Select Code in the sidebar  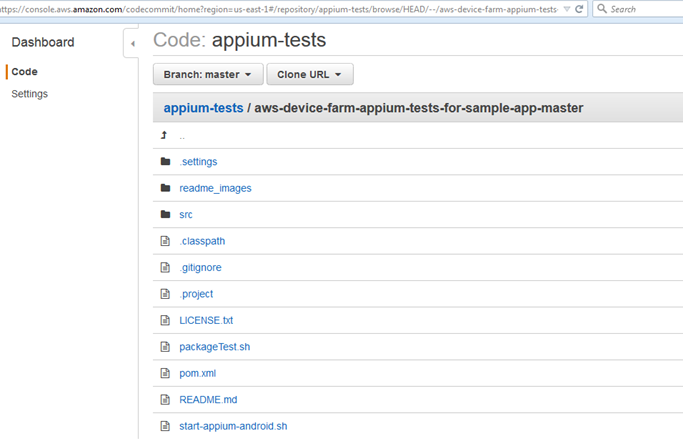pyautogui.click(x=24, y=72)
